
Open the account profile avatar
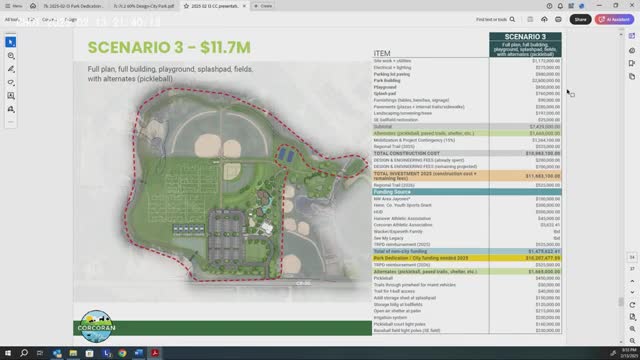pos(582,6)
